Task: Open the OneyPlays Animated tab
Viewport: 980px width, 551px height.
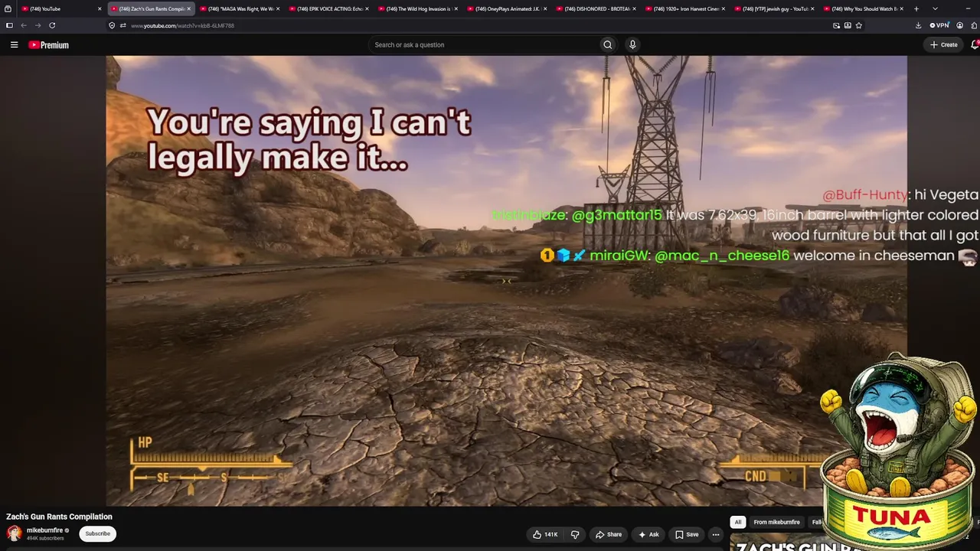Action: coord(508,8)
